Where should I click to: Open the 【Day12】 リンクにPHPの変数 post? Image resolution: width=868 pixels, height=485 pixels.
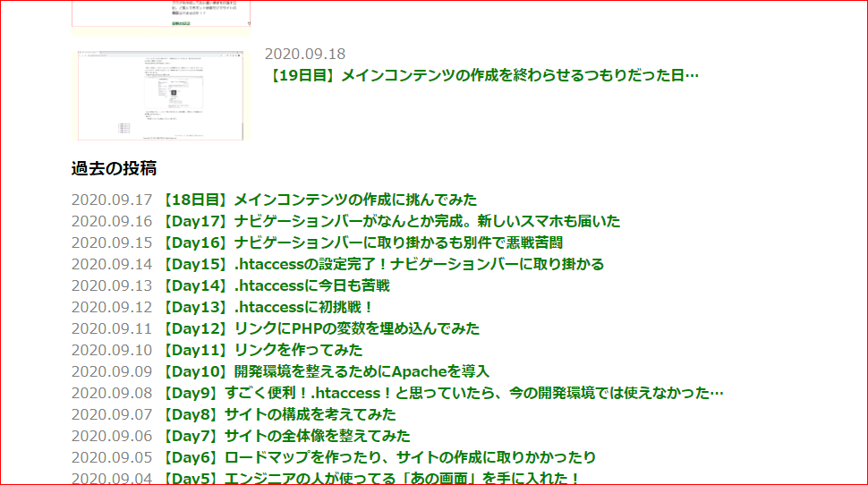(x=319, y=328)
